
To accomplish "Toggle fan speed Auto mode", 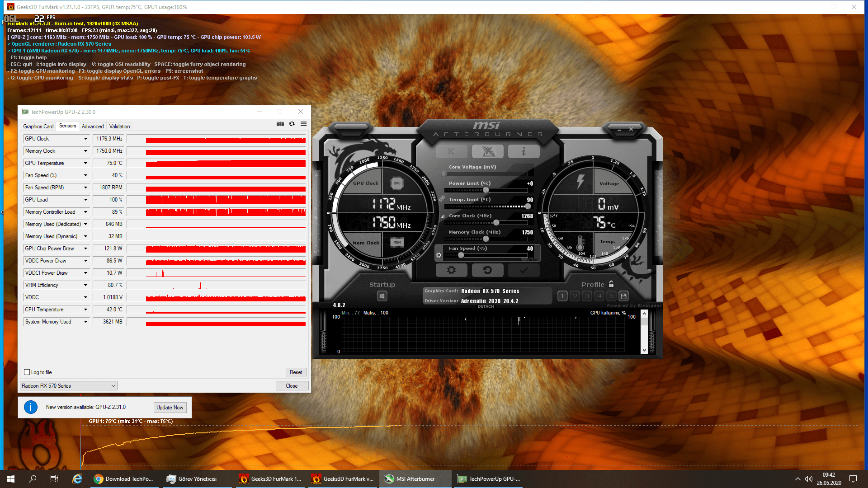I will 532,259.
